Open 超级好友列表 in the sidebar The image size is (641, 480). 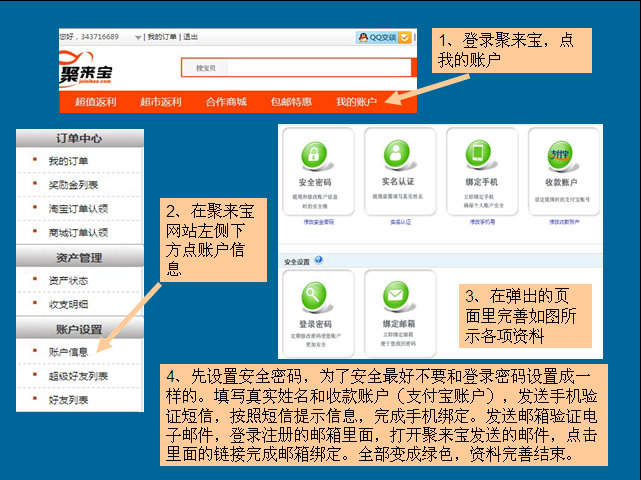[79, 376]
